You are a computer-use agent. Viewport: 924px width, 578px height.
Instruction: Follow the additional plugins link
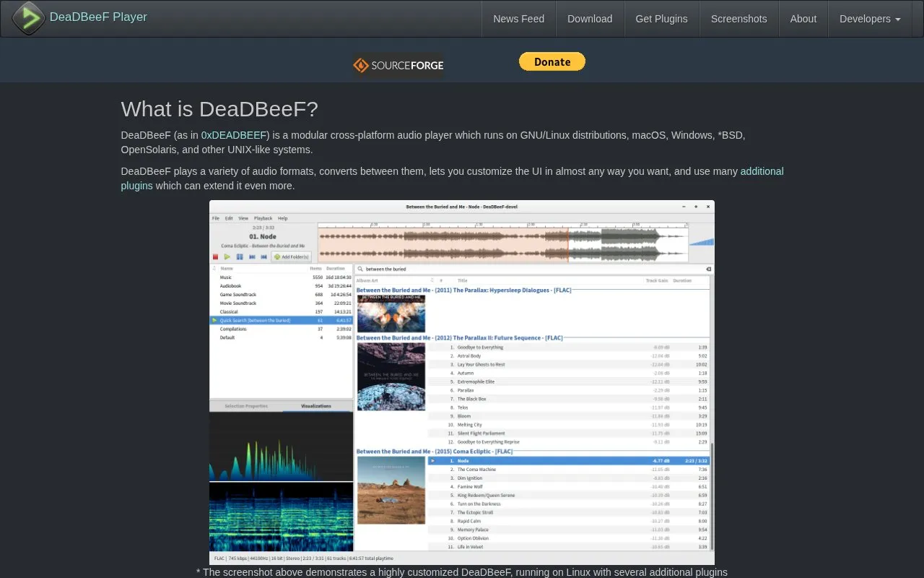453,178
